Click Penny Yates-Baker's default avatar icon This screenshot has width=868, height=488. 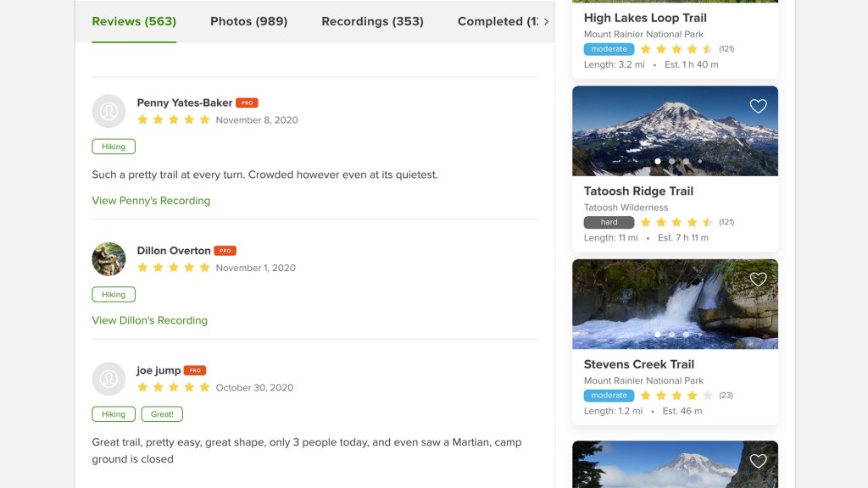coord(108,111)
